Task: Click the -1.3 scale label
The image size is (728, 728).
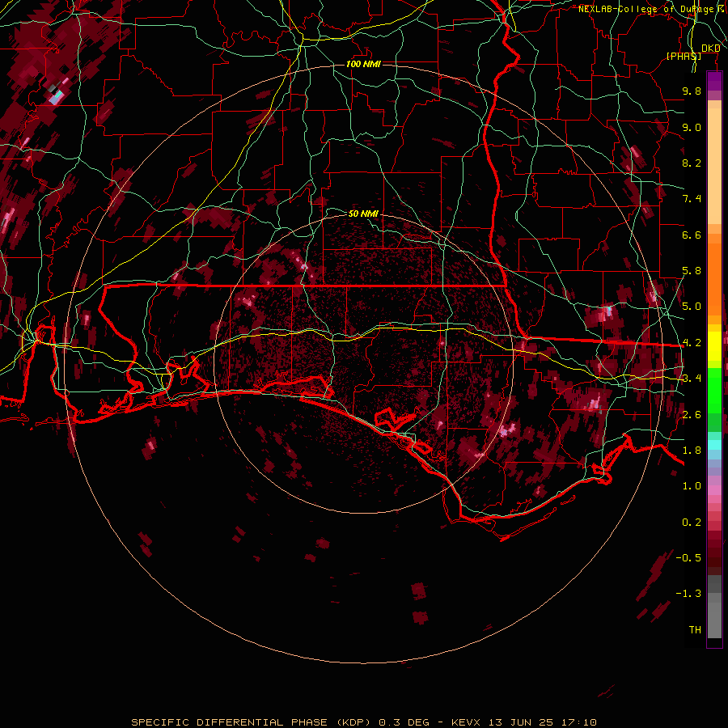Action: pos(688,594)
